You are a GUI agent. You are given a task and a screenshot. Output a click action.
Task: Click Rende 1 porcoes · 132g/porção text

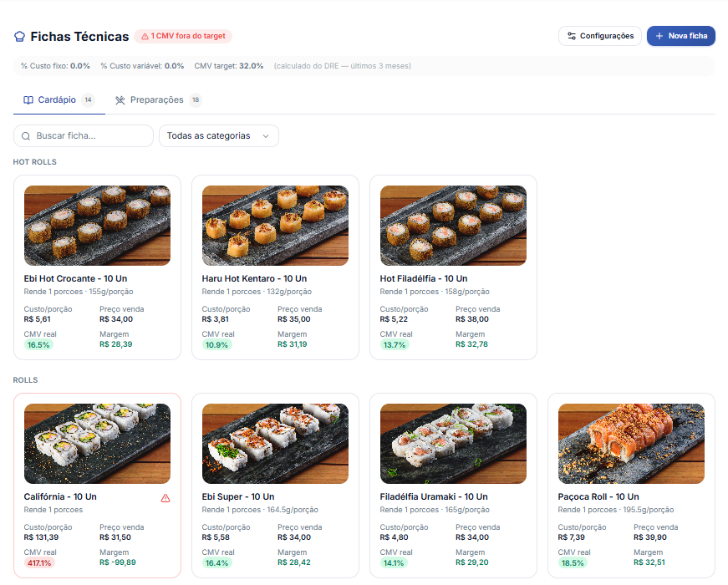coord(257,292)
